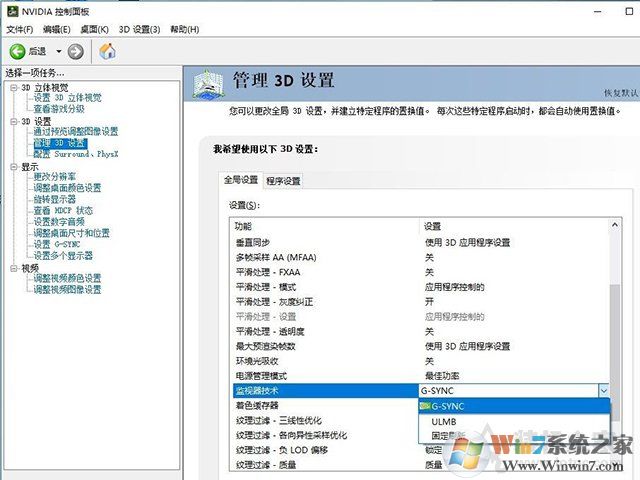This screenshot has width=640, height=480.
Task: Select 平滑处理 - FXAA row
Action: coord(420,272)
